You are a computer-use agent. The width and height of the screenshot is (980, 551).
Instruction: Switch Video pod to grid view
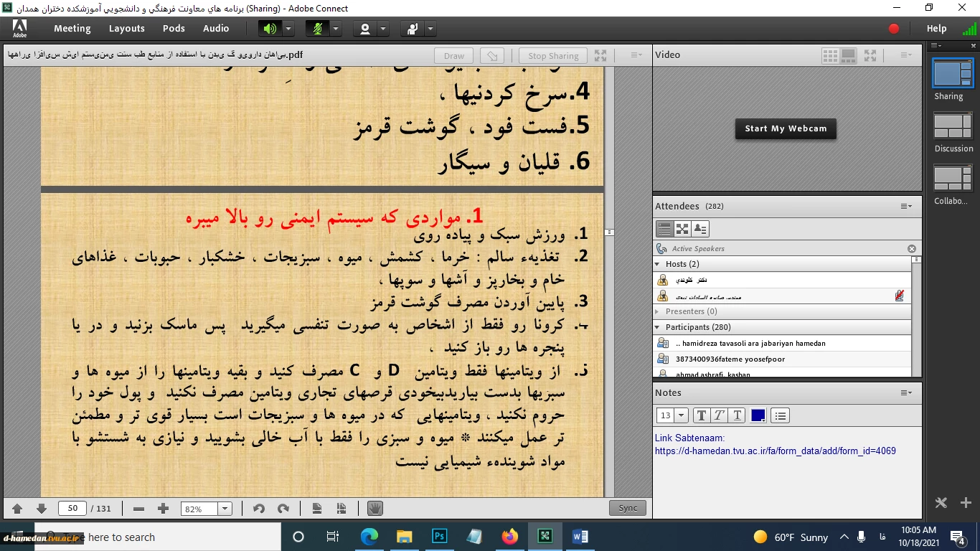(x=831, y=55)
